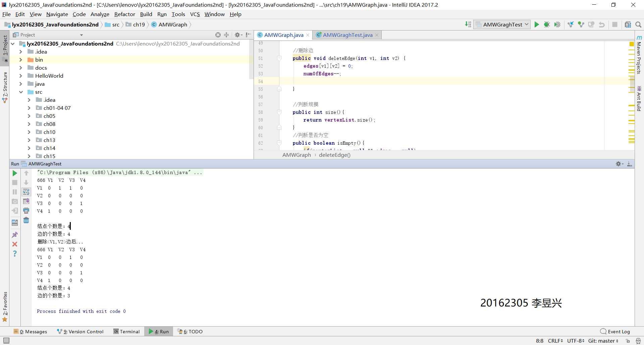
Task: Toggle scroll to end in Run console
Action: point(26,201)
